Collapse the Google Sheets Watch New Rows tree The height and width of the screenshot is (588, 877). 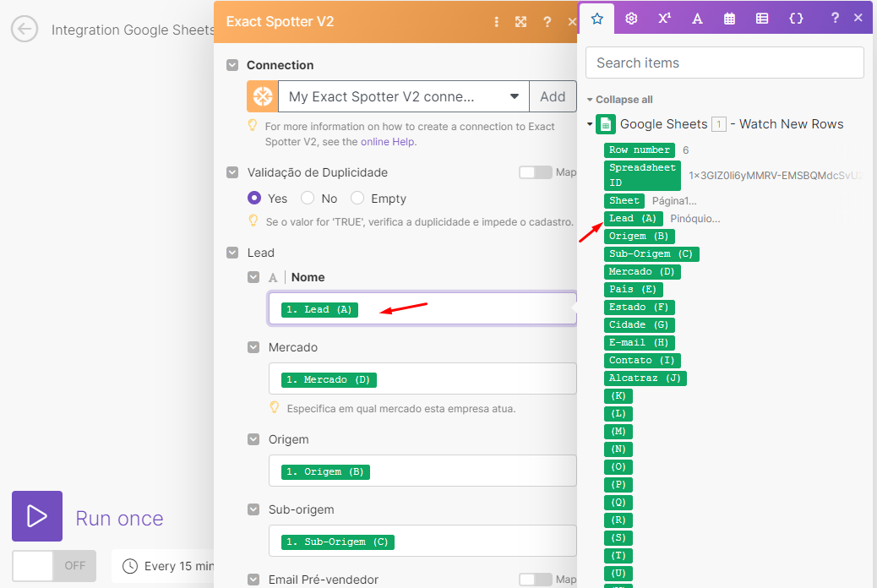590,124
